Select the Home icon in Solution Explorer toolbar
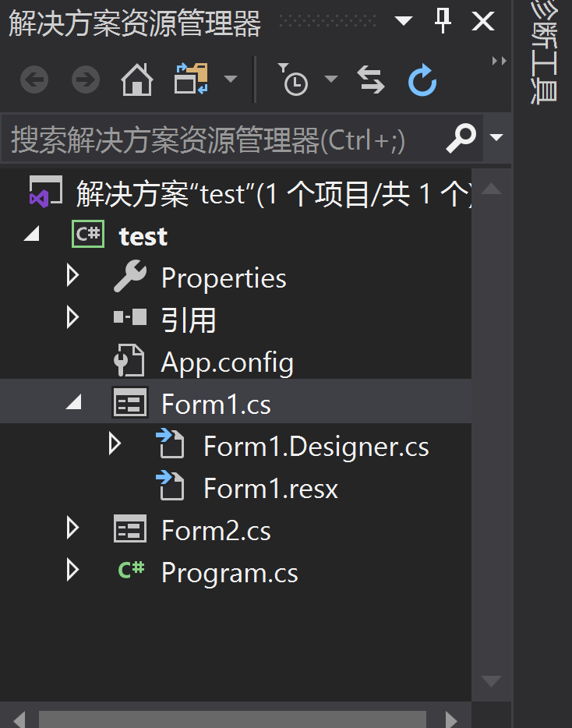Image resolution: width=572 pixels, height=728 pixels. point(136,79)
